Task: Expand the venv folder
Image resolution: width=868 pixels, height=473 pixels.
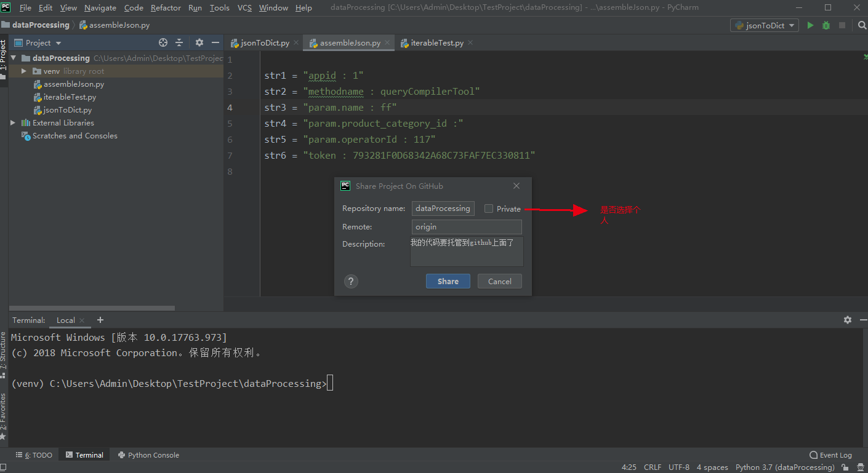Action: 24,71
